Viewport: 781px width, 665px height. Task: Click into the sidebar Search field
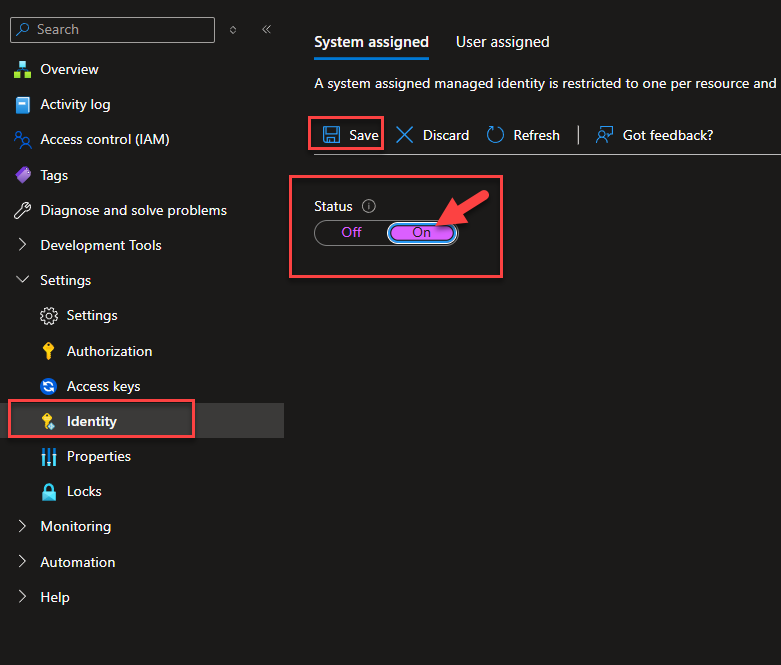click(113, 30)
